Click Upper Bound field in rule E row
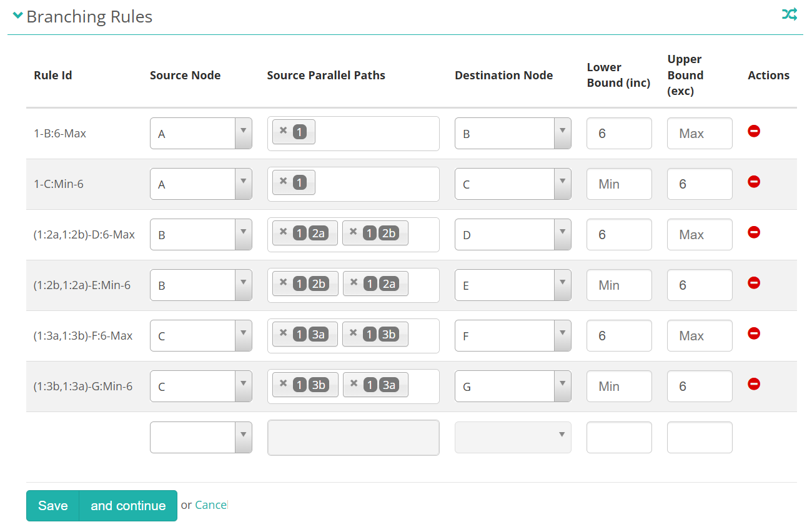The image size is (812, 532). (x=700, y=285)
